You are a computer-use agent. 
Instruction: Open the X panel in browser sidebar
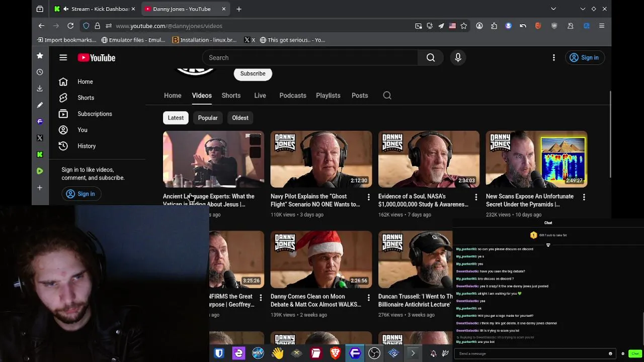(x=40, y=138)
